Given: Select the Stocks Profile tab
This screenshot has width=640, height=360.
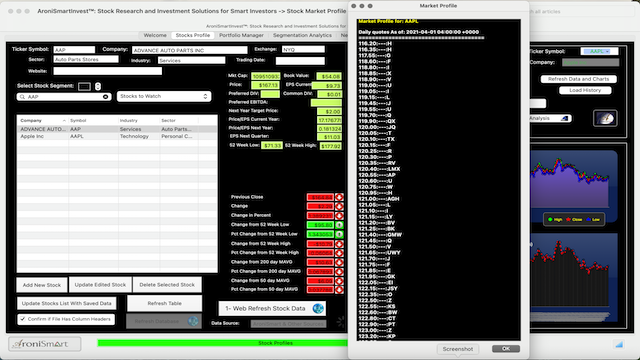Looking at the screenshot, I should point(193,36).
